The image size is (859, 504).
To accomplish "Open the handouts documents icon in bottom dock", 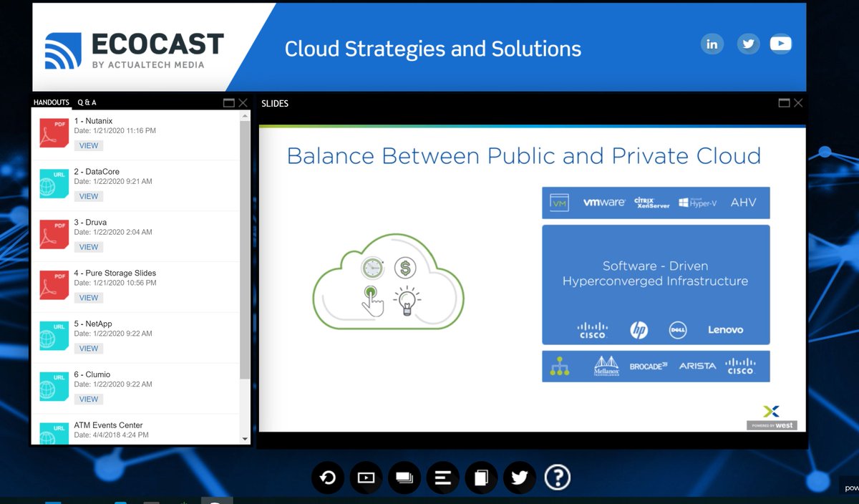I will tap(482, 478).
